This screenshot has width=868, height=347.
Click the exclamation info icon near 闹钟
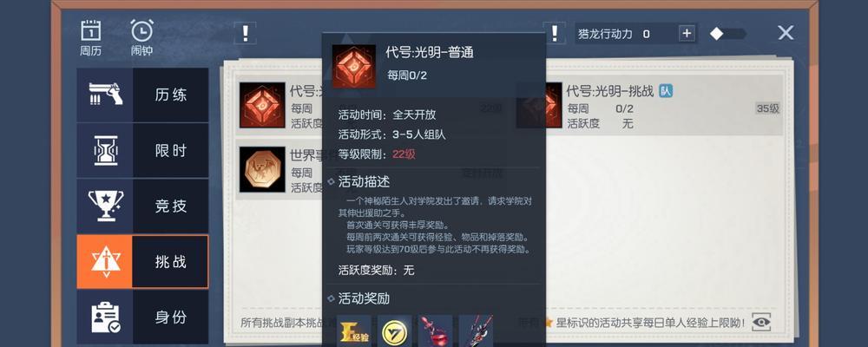[246, 33]
